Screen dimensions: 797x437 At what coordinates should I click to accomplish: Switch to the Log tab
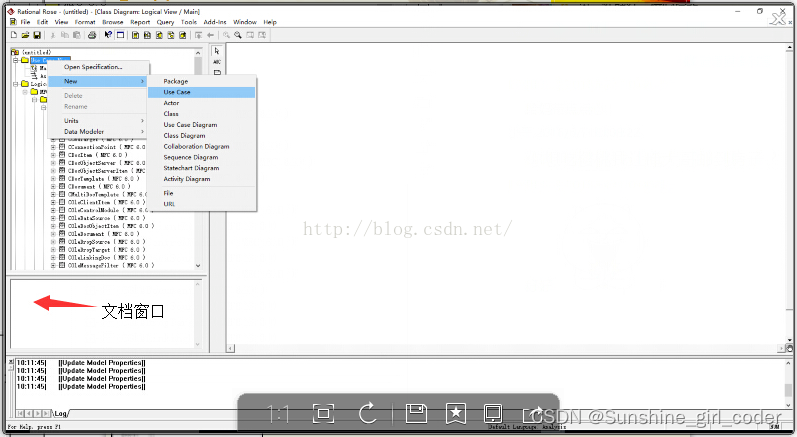[x=61, y=414]
